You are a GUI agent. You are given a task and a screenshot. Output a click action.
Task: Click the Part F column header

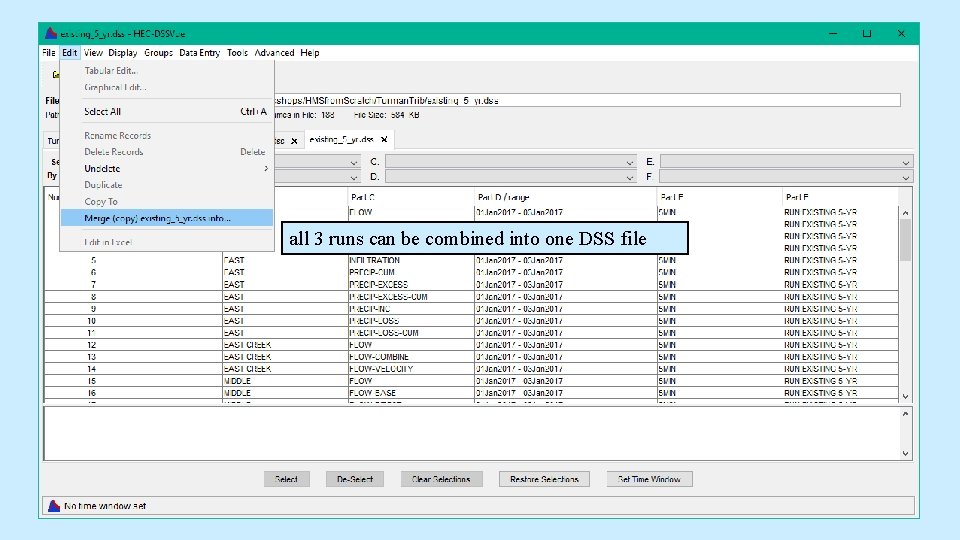click(840, 197)
